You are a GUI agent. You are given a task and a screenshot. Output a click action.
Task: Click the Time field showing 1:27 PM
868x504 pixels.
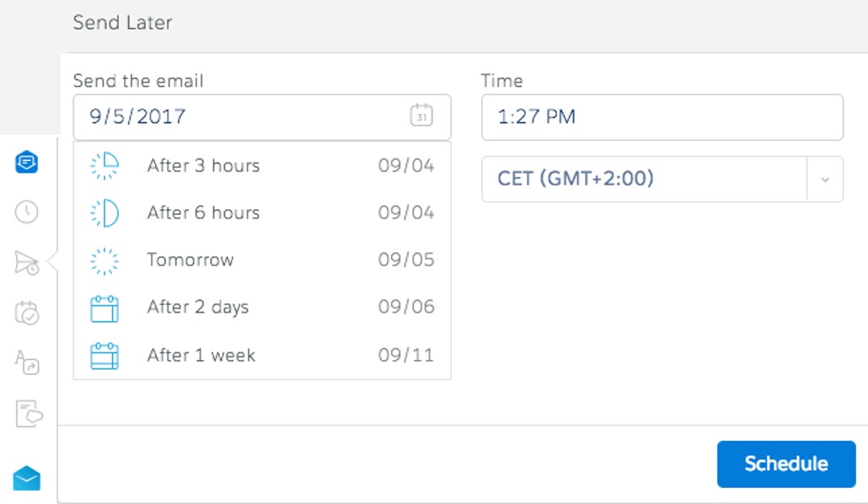pyautogui.click(x=662, y=117)
